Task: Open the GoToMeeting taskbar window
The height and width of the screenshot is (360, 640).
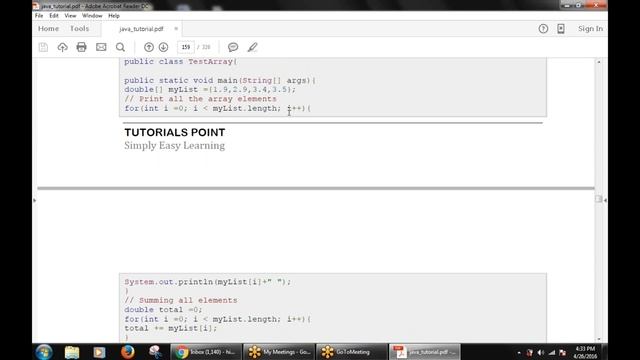Action: click(x=352, y=352)
